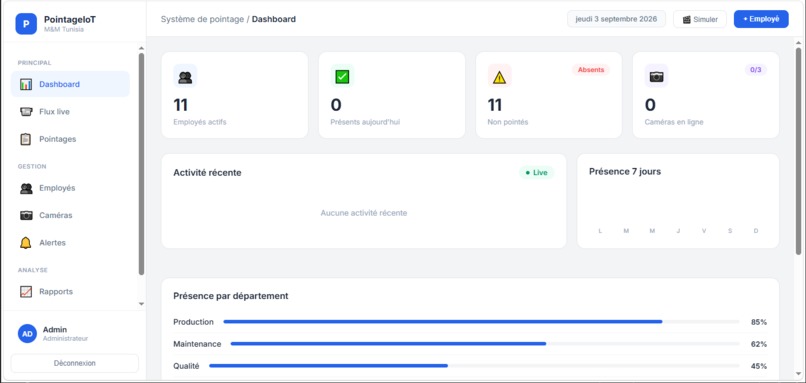Click the 'Présents aujourd'hui' label

pos(365,122)
